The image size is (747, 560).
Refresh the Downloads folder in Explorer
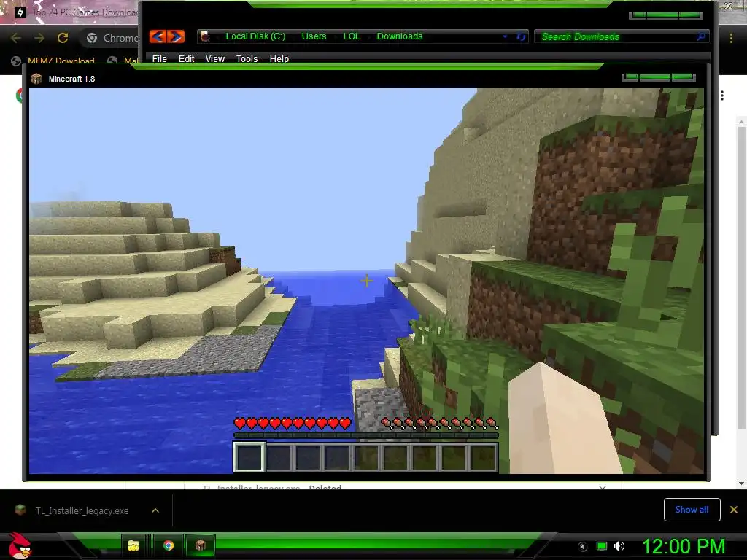tap(521, 36)
